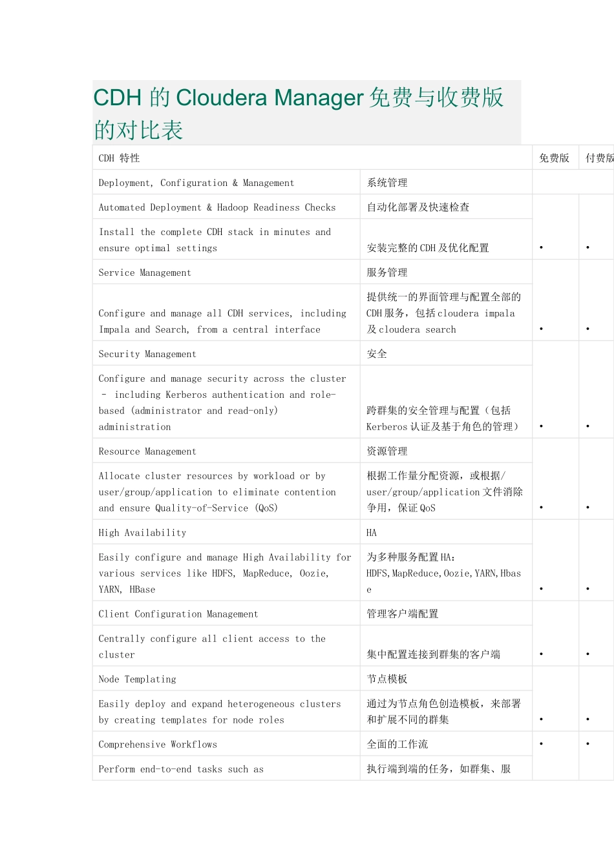Select the '免费版' column header
Screen dimensions: 614x868
[x=555, y=158]
